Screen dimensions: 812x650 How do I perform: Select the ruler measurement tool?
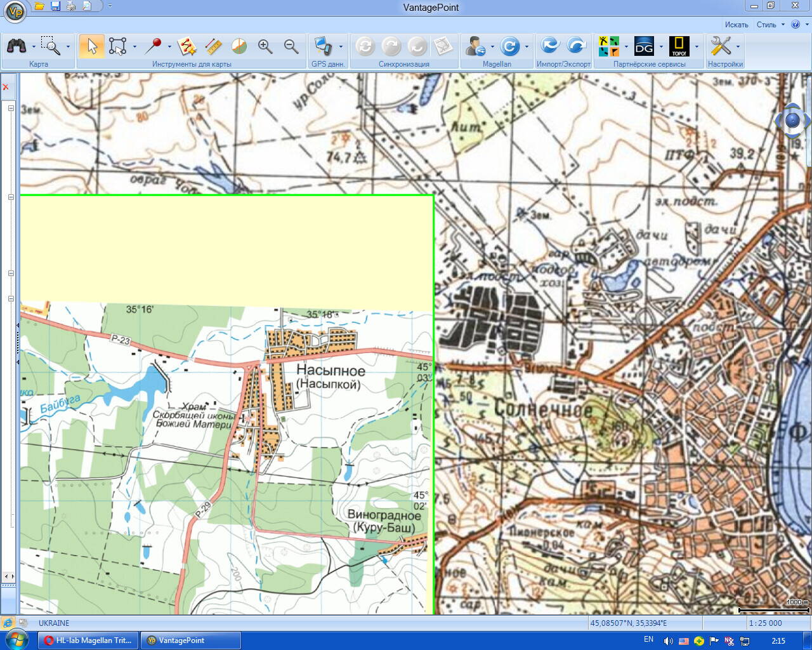(213, 46)
